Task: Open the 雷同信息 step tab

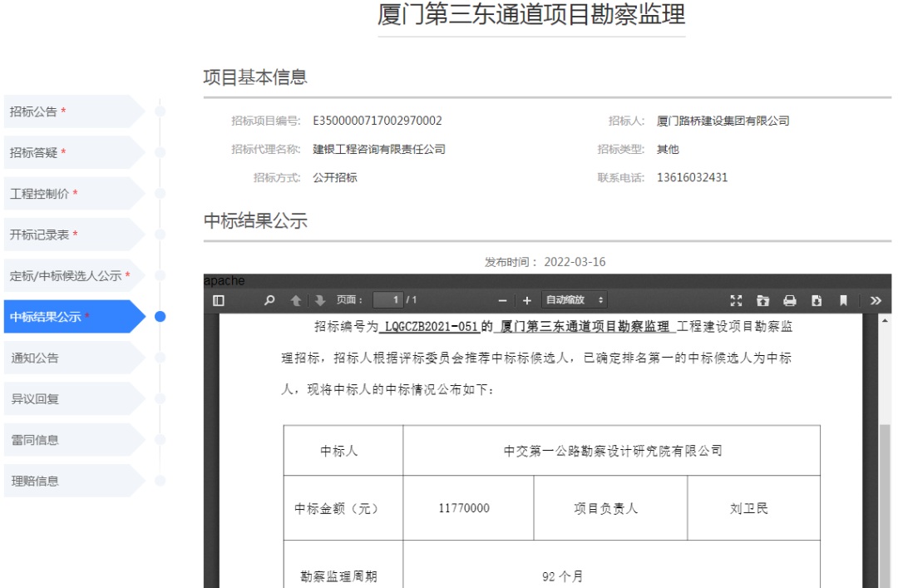Action: [75, 440]
